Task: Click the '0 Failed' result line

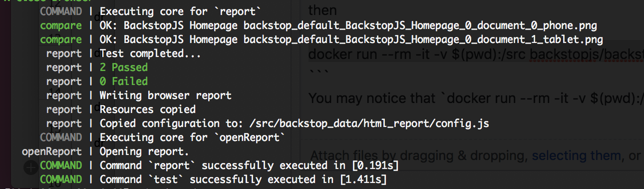Action: (x=124, y=81)
